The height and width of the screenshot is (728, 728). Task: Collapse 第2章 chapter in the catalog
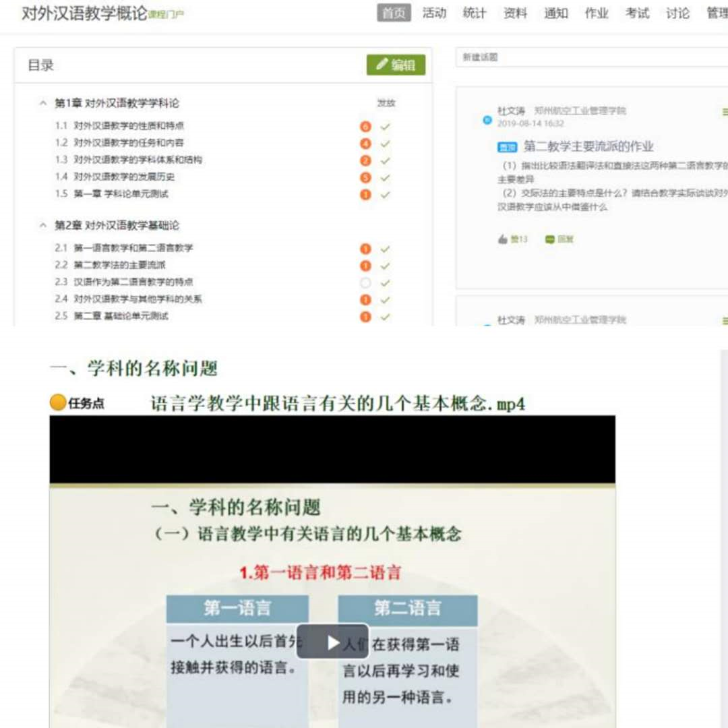(x=43, y=225)
